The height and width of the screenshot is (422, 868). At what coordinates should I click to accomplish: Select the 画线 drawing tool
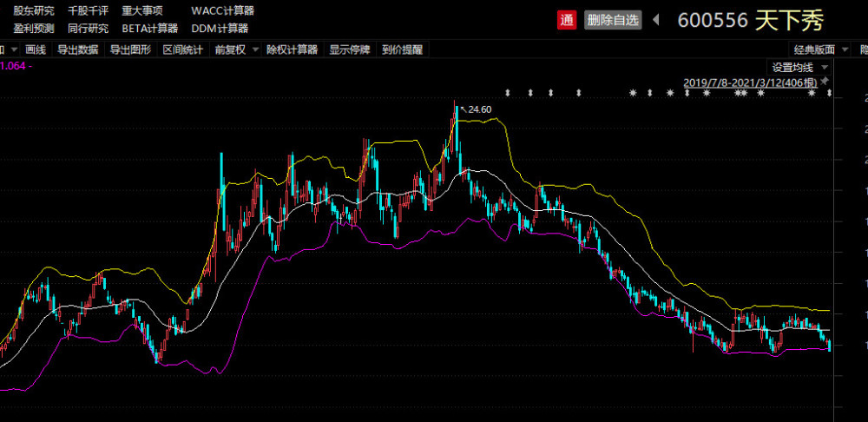coord(36,49)
